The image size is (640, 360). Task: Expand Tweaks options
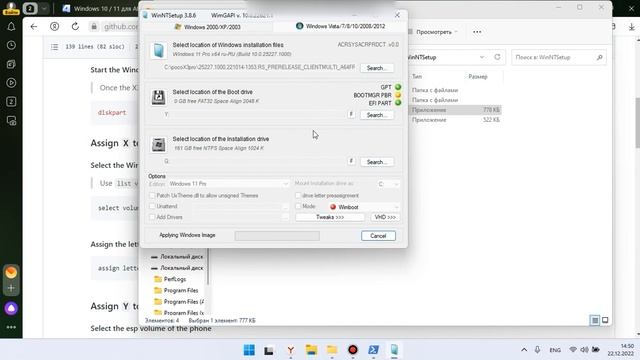[x=330, y=217]
